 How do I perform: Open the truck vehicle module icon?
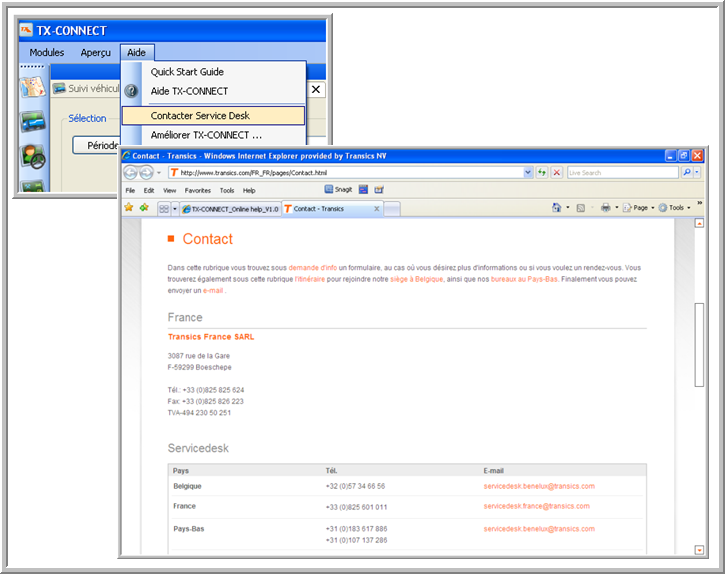point(32,122)
